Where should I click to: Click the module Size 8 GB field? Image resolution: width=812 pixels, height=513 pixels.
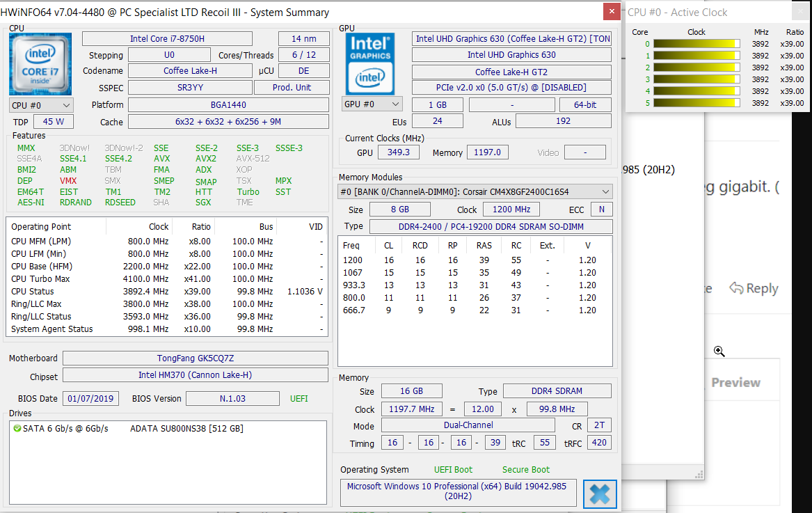[400, 210]
